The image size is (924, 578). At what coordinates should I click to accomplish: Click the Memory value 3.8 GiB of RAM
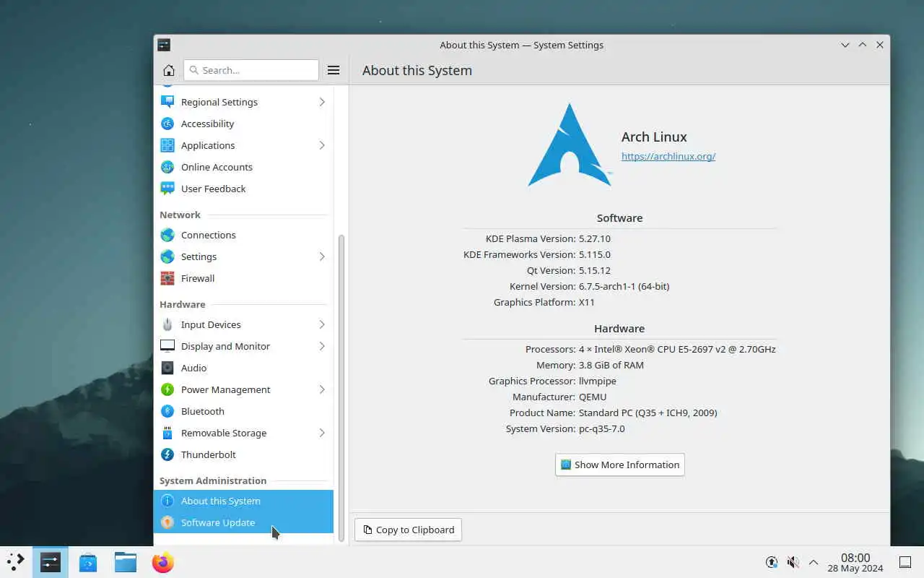coord(611,365)
